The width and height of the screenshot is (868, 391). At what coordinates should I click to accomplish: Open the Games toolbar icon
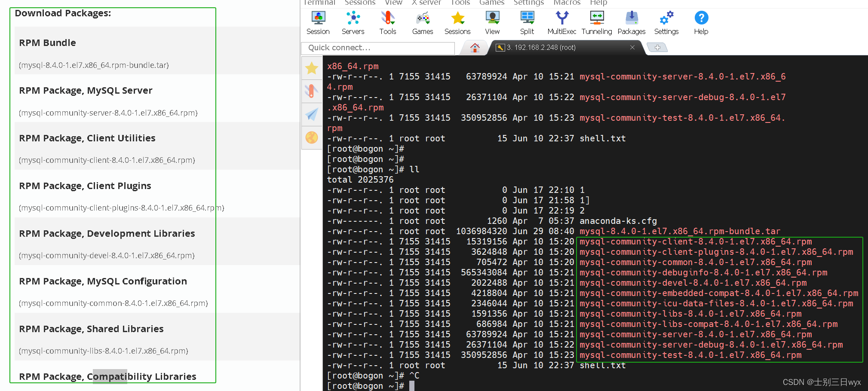point(423,23)
